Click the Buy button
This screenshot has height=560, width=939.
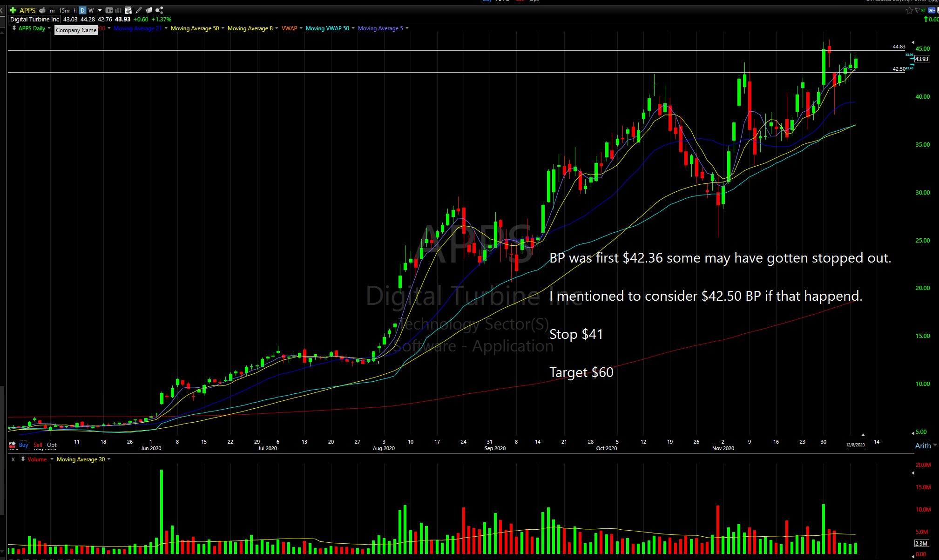coord(24,445)
